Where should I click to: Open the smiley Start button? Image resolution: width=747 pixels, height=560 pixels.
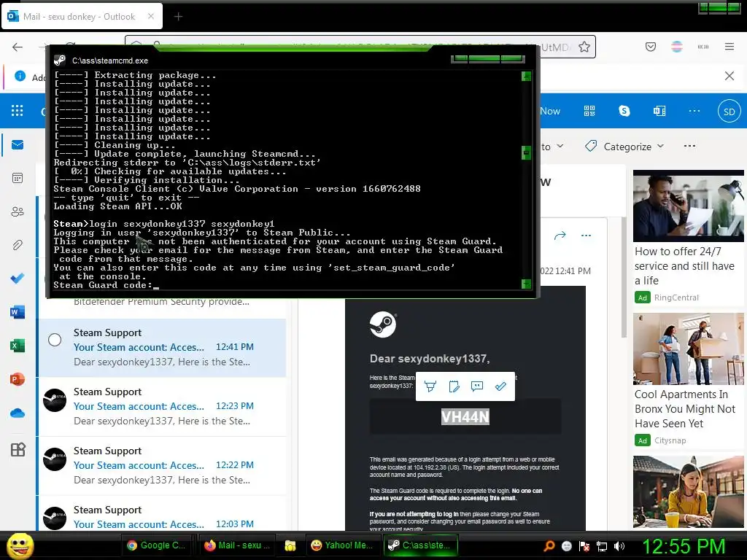click(20, 545)
